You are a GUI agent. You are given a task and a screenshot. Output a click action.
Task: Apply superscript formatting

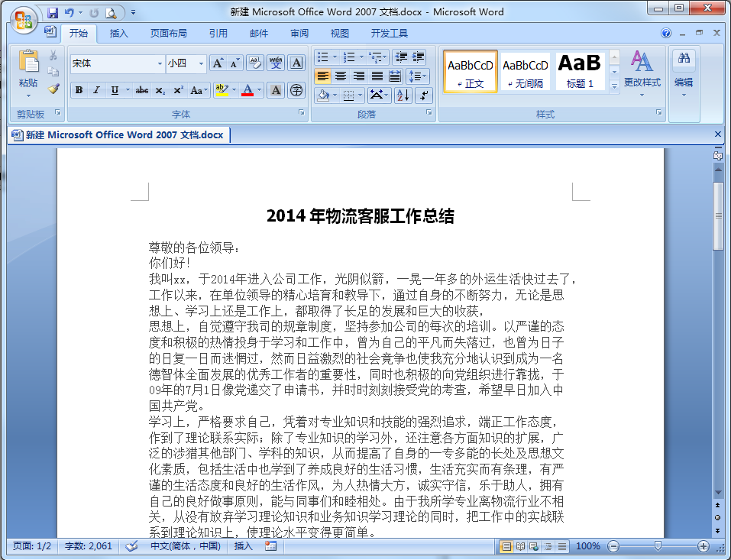tap(178, 90)
